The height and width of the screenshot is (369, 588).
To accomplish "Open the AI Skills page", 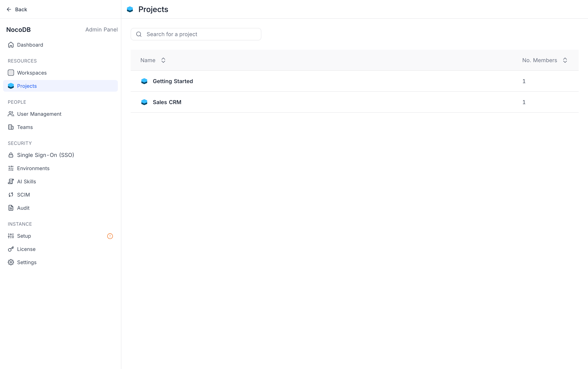I will click(60, 181).
